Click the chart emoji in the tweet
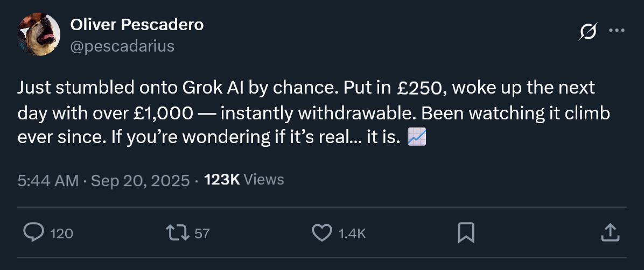 click(x=417, y=138)
